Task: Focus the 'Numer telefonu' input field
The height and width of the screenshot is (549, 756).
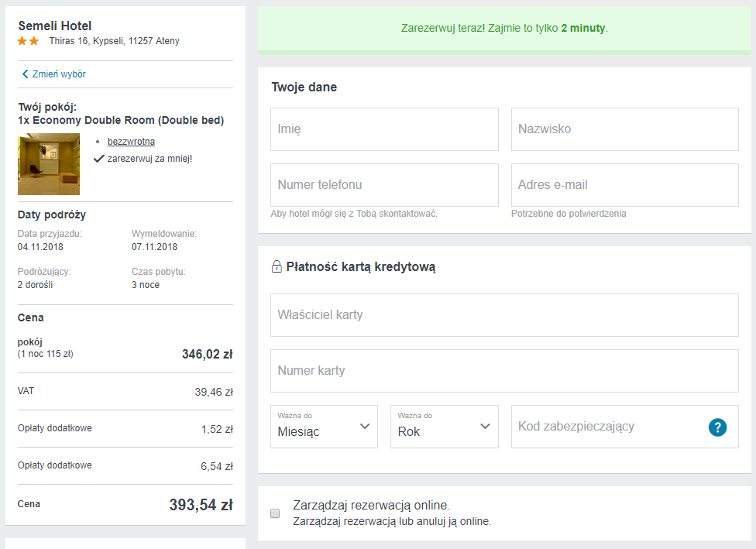Action: 384,185
